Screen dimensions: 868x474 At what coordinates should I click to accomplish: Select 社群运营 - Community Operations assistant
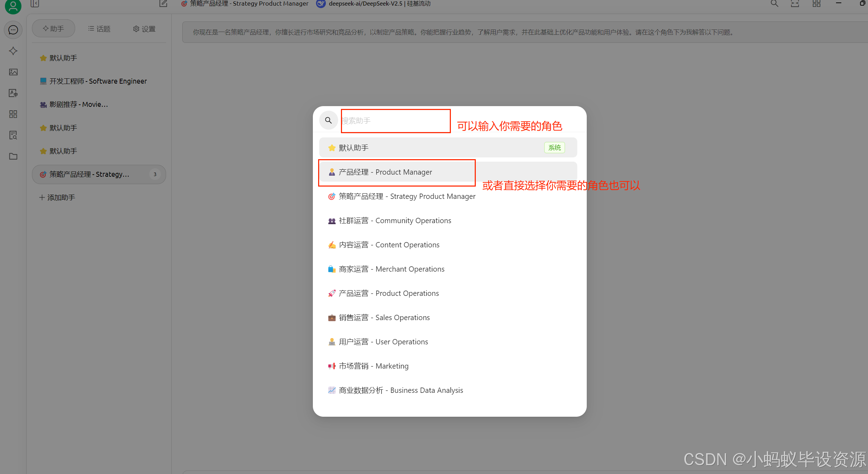coord(395,221)
